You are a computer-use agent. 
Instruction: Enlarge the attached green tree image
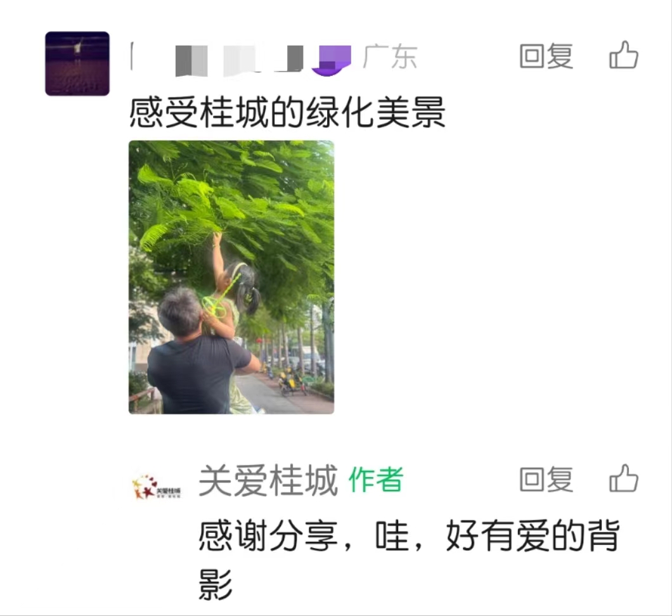point(231,277)
